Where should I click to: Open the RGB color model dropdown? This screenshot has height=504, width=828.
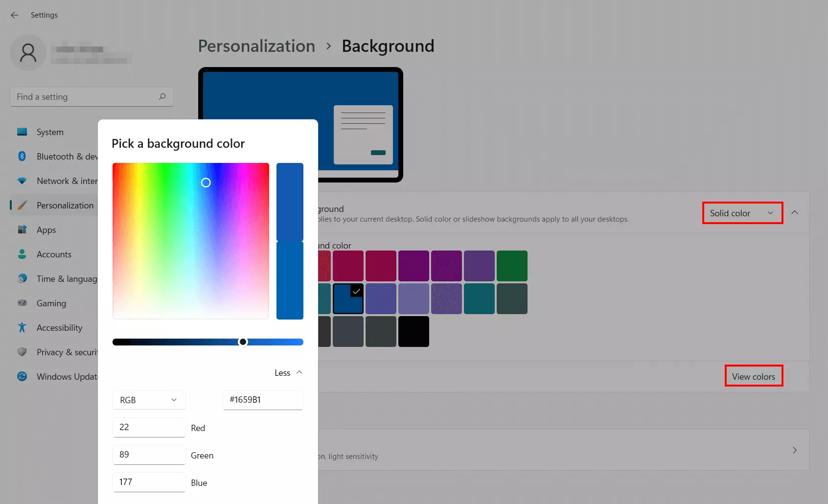coord(149,400)
